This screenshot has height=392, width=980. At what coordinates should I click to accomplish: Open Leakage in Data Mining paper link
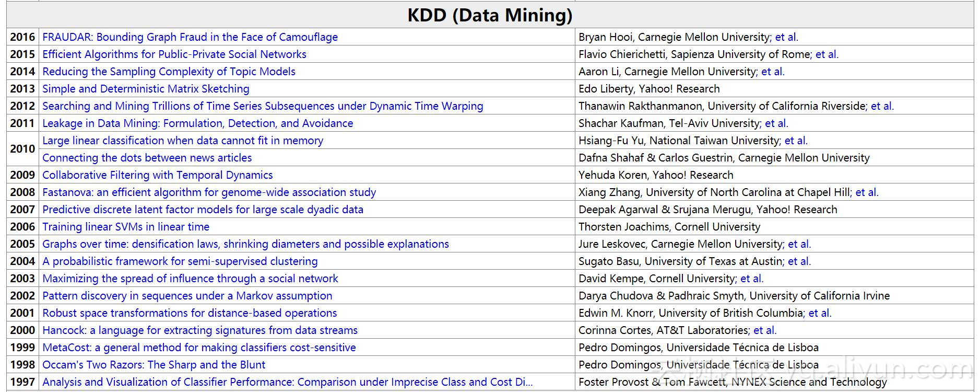pyautogui.click(x=197, y=123)
